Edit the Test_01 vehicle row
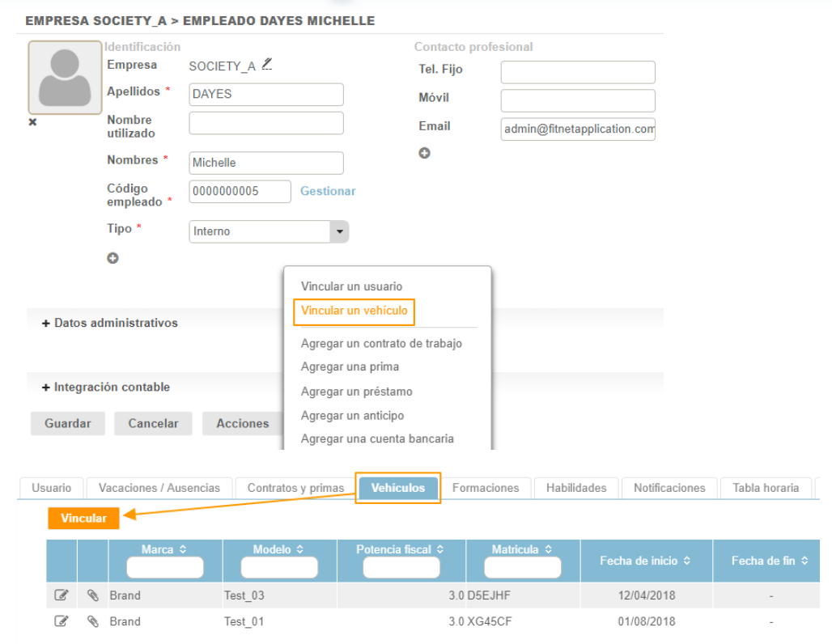Image resolution: width=832 pixels, height=644 pixels. (61, 621)
